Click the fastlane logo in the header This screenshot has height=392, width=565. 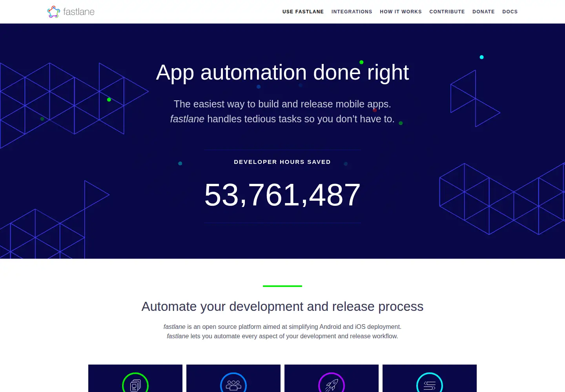coord(71,12)
